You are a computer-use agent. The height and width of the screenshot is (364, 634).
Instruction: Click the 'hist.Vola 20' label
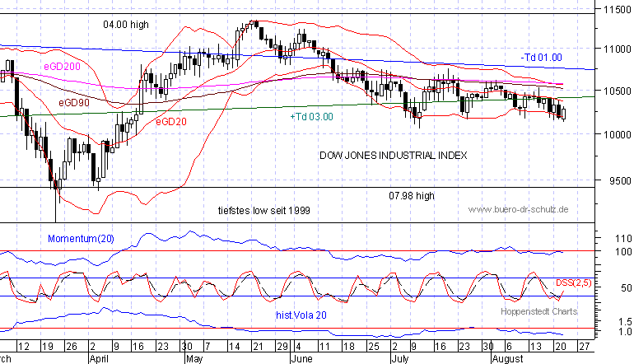point(301,315)
